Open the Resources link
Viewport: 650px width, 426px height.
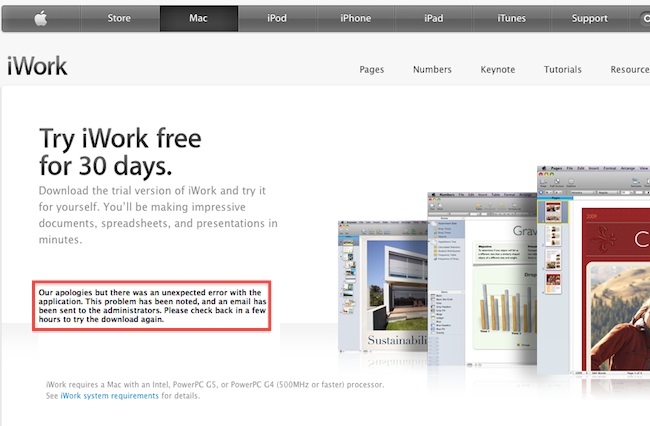(630, 70)
